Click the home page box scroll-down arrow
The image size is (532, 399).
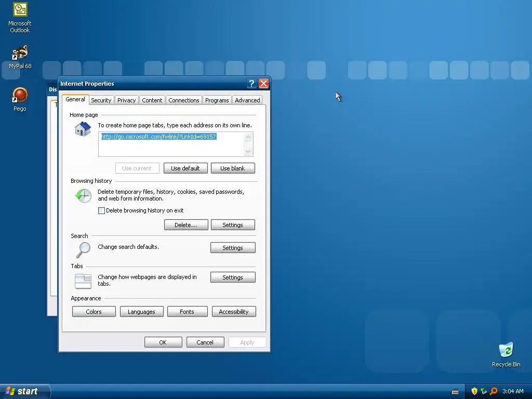pos(248,151)
